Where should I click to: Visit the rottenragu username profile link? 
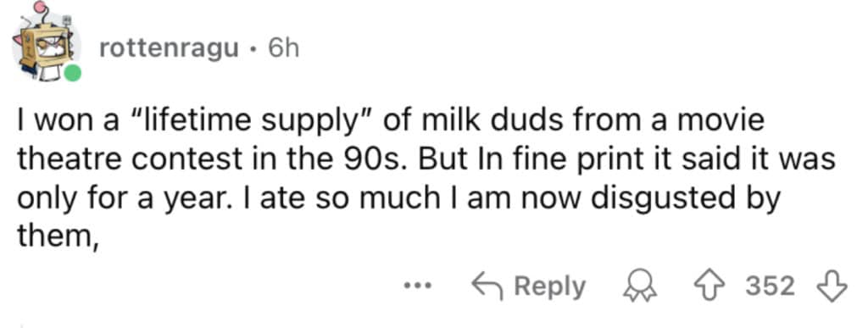[170, 50]
